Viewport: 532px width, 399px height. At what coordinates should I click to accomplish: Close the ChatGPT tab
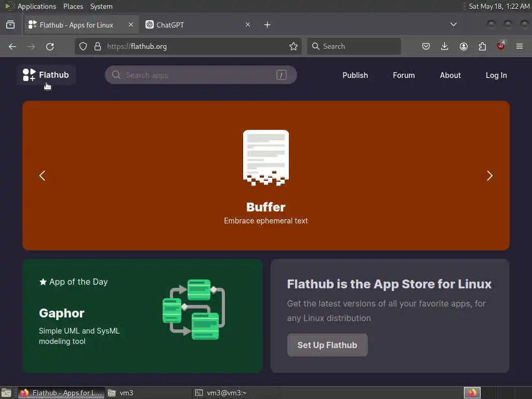248,24
